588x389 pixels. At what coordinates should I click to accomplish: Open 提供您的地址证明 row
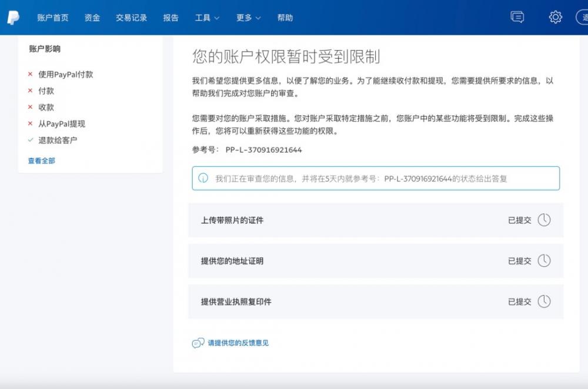(376, 260)
